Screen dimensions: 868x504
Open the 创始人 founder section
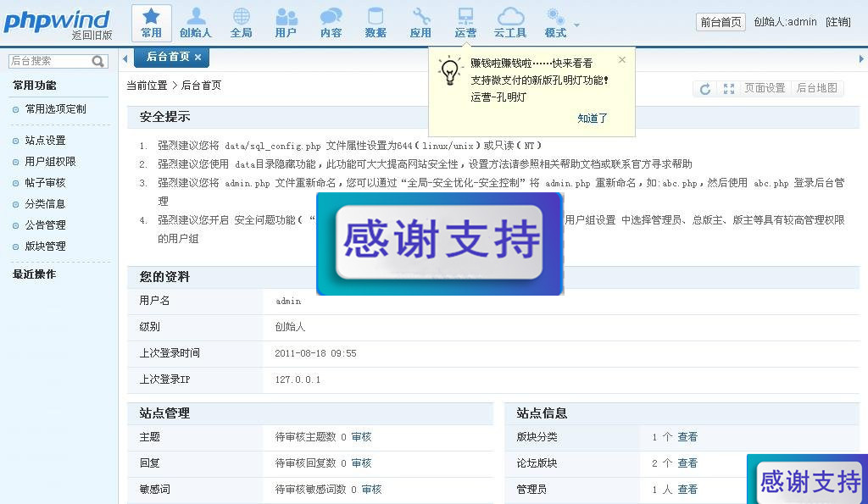[196, 23]
